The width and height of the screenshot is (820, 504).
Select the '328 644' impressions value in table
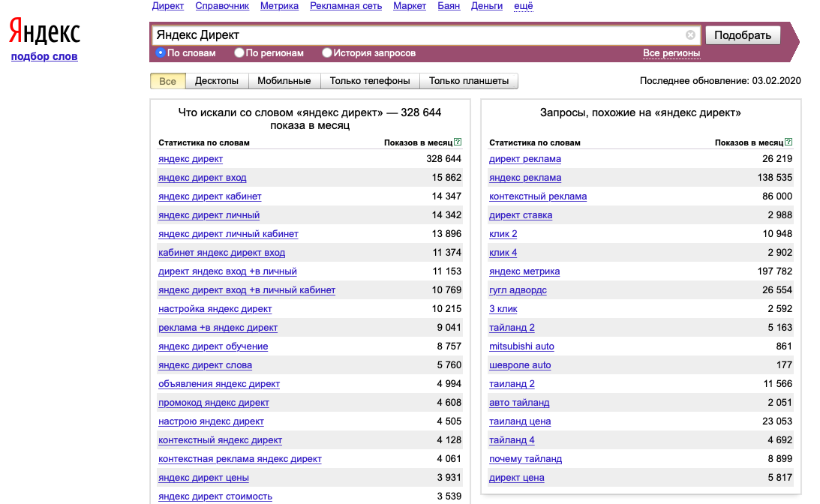(x=443, y=159)
